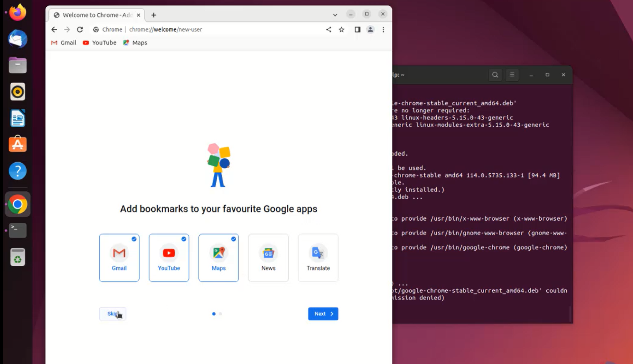Click the Terminal window scrollbar

pyautogui.click(x=570, y=313)
